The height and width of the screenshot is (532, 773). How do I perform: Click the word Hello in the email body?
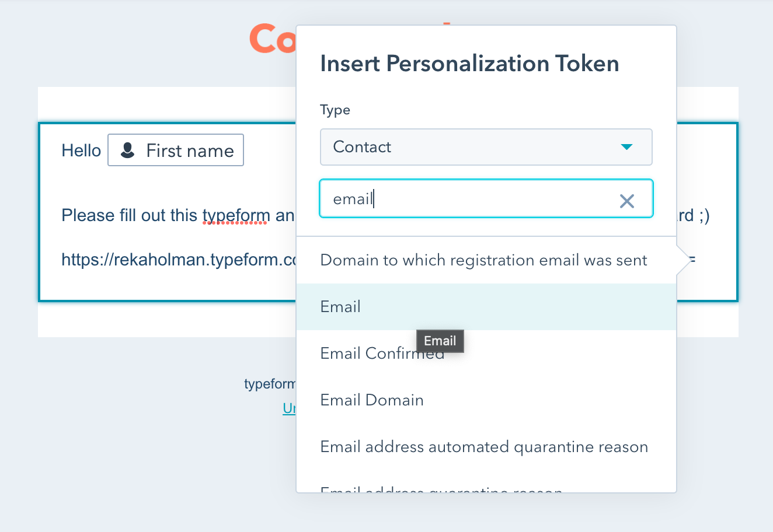pyautogui.click(x=81, y=150)
